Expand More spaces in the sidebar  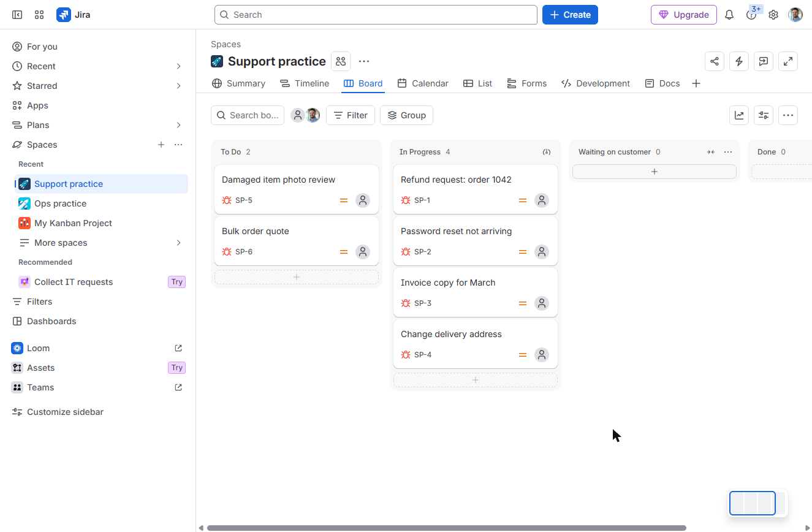point(178,243)
